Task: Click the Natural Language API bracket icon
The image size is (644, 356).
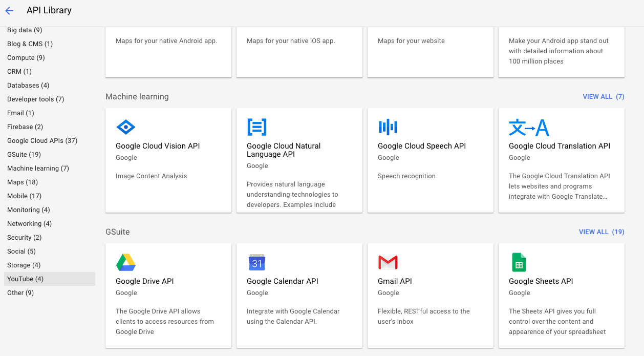Action: click(x=257, y=127)
